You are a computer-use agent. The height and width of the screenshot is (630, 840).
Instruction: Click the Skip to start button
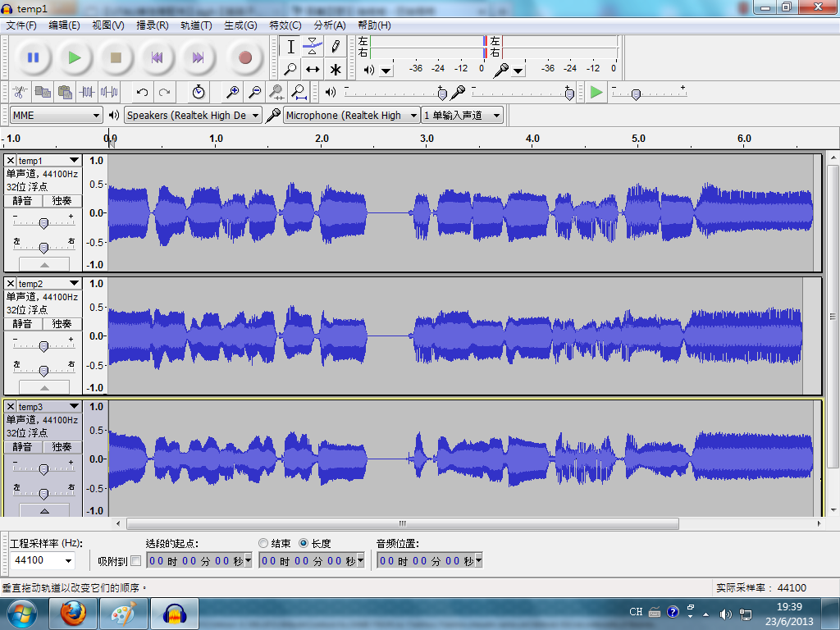click(x=157, y=57)
